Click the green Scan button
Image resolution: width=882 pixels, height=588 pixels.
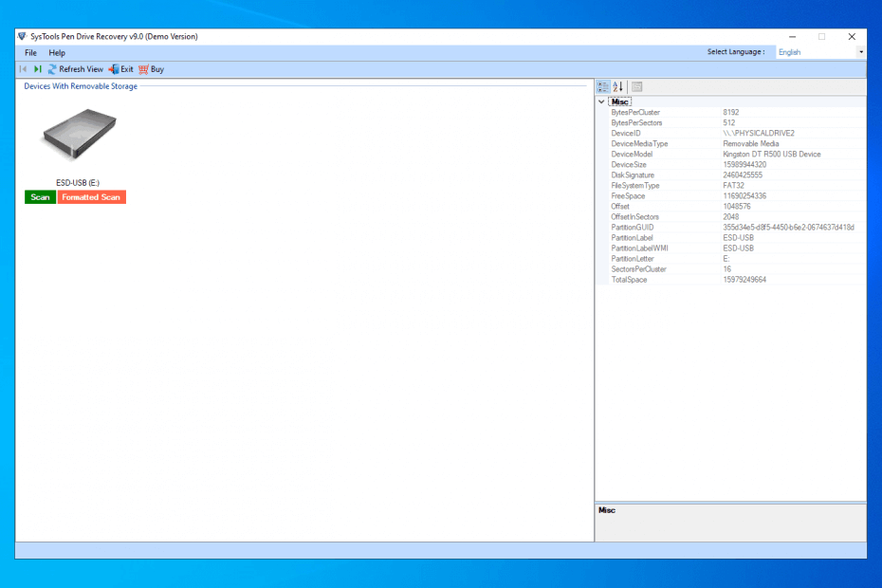click(40, 197)
